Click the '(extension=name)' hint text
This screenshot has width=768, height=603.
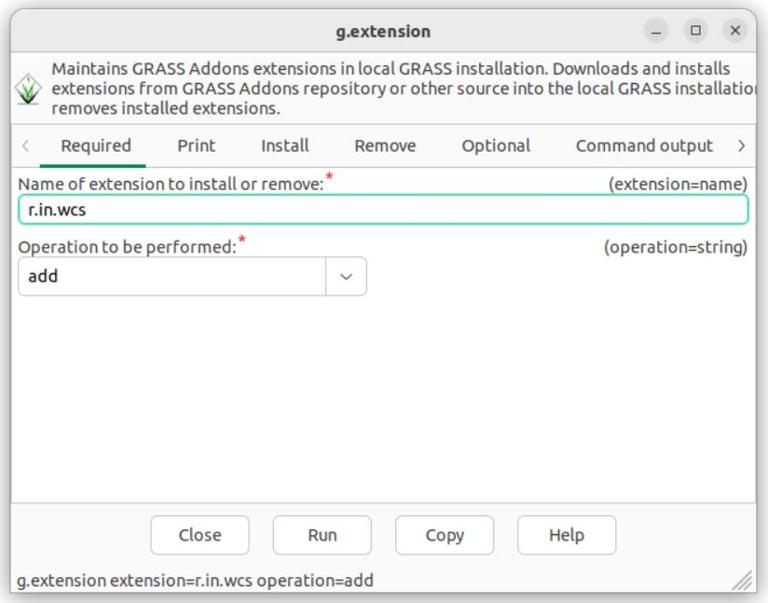[678, 184]
